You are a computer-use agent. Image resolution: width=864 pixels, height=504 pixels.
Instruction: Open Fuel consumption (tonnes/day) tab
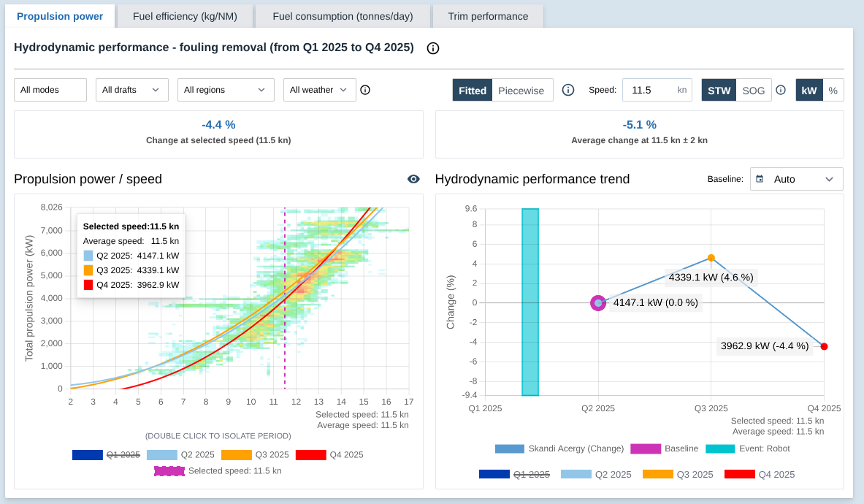pos(343,16)
